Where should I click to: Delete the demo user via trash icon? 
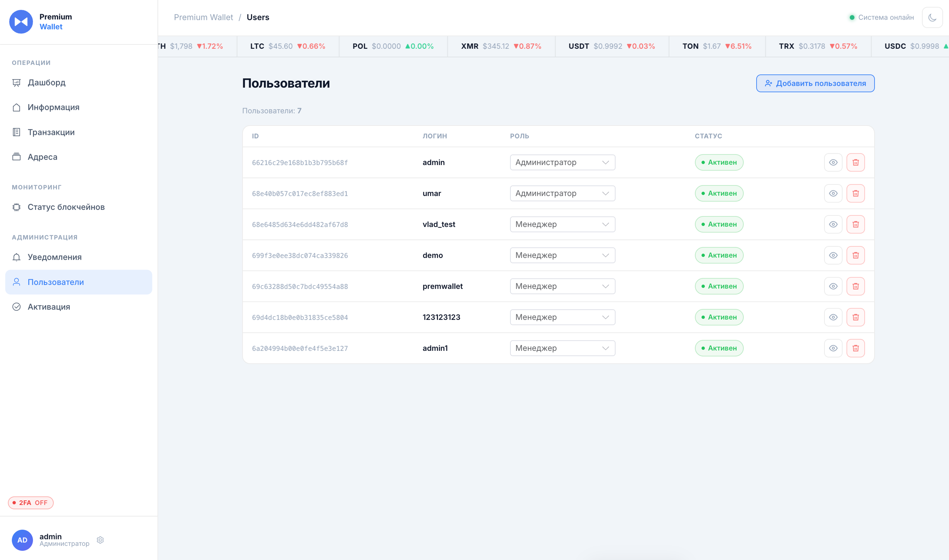point(855,256)
